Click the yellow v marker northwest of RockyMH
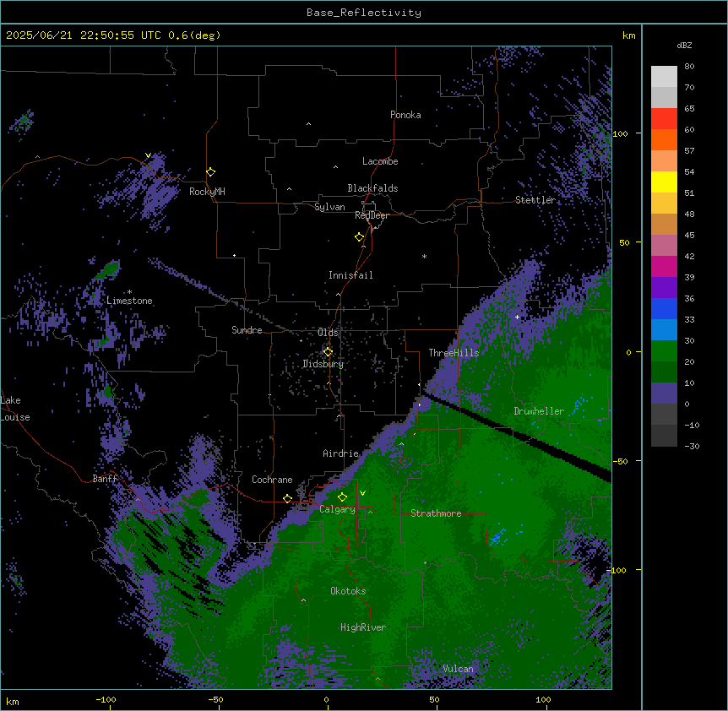728x711 pixels. click(x=148, y=155)
